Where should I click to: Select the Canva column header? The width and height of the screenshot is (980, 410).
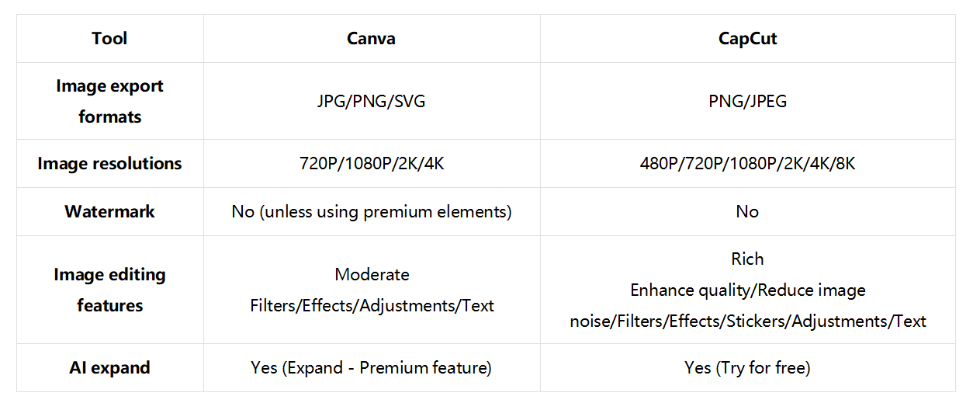[x=371, y=39]
